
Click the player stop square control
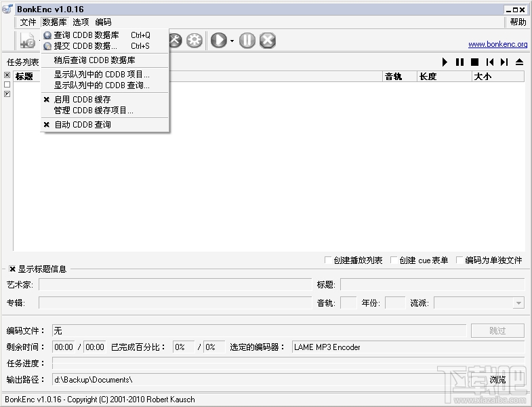point(474,62)
